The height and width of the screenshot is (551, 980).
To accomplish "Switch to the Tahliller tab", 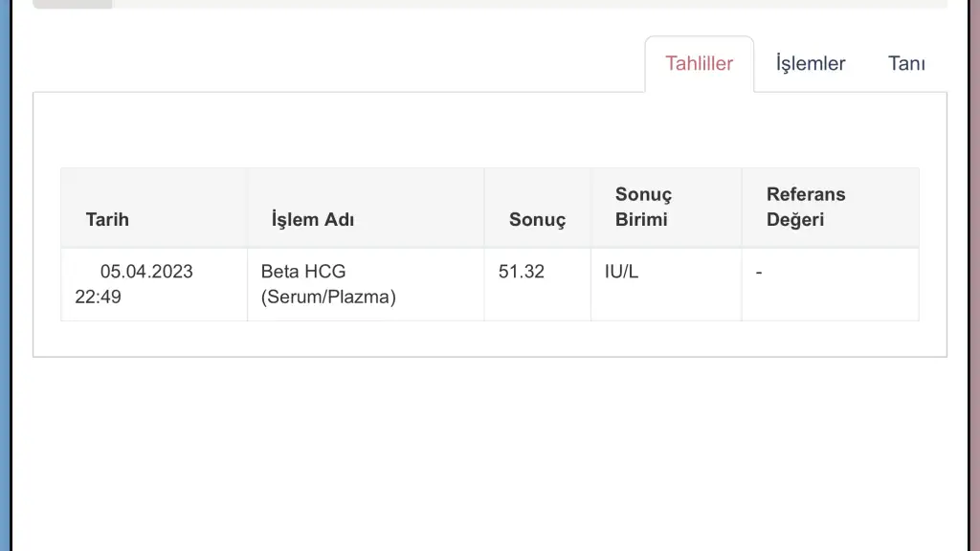I will 699,64.
